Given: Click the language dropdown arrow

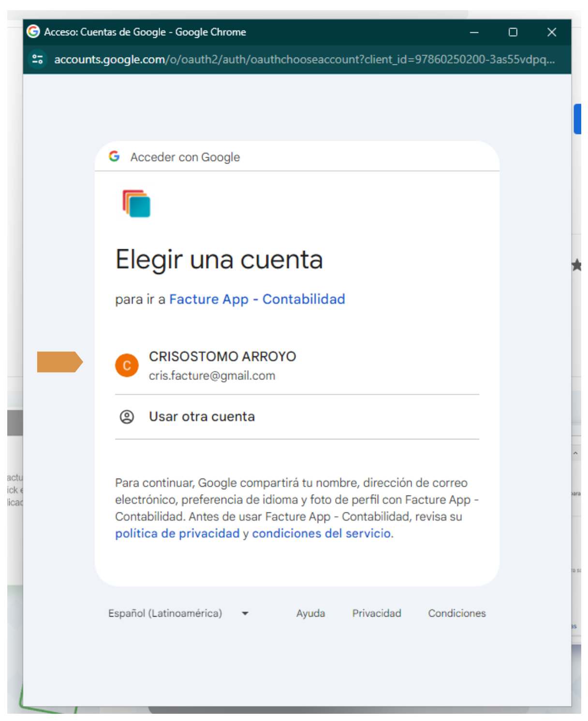Looking at the screenshot, I should 245,614.
